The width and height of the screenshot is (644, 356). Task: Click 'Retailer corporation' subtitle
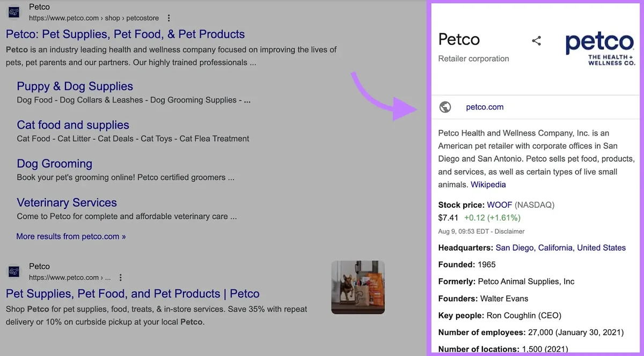coord(474,59)
